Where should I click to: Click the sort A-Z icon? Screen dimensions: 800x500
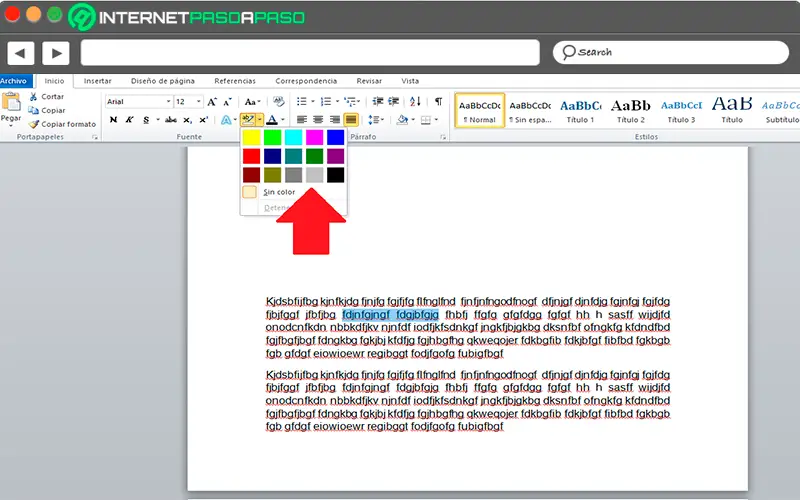(x=416, y=102)
